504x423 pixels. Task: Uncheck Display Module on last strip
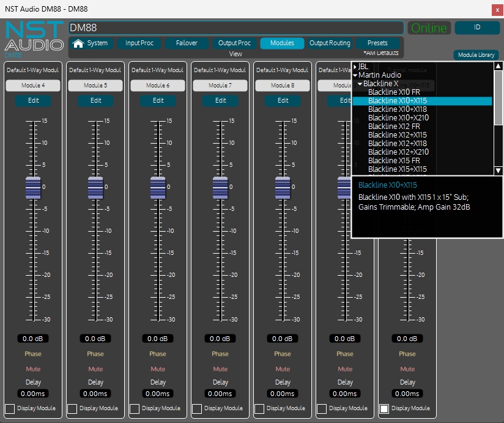(384, 409)
